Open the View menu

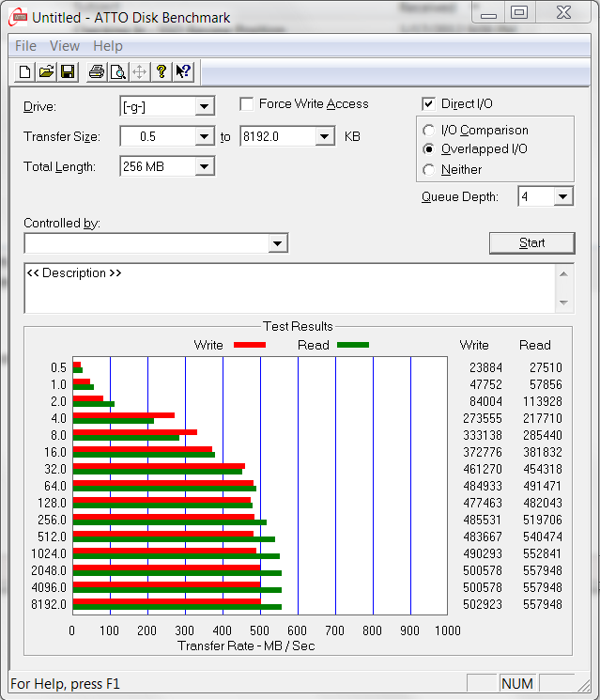[x=65, y=46]
